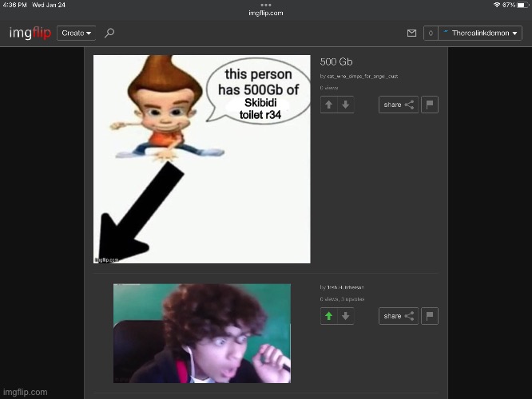Open the 500 Gb meme title
Image resolution: width=532 pixels, height=399 pixels.
(x=336, y=61)
